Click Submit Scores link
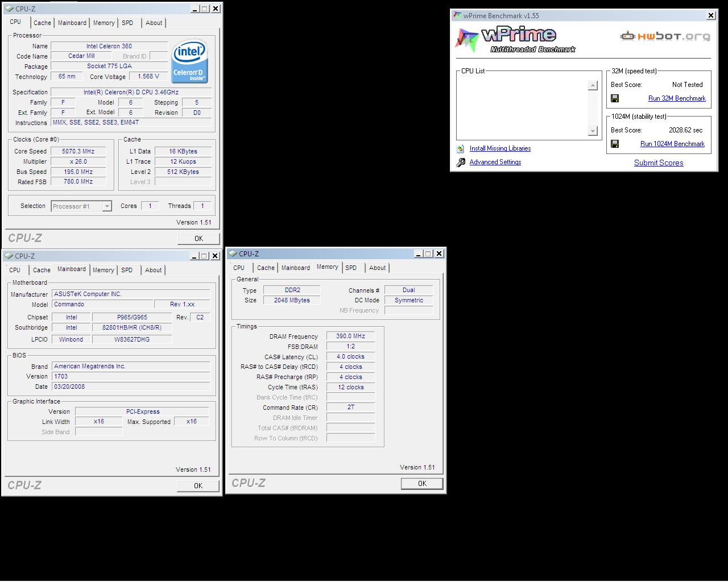The width and height of the screenshot is (728, 582). tap(659, 163)
